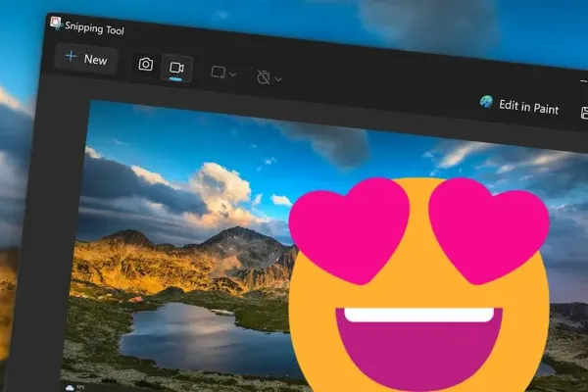Switch to Snip camera mode
The width and height of the screenshot is (588, 392).
click(145, 65)
